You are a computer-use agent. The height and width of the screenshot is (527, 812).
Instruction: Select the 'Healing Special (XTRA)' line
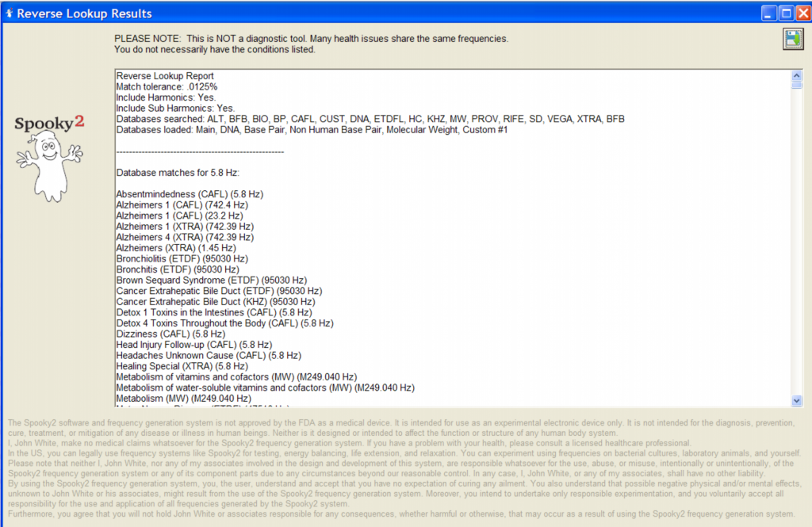click(182, 367)
